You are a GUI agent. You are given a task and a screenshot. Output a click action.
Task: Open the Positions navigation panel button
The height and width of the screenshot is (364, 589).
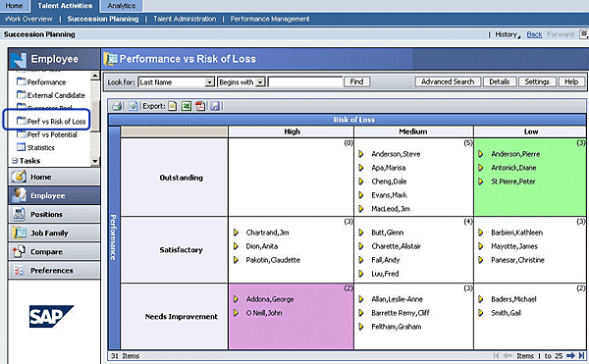tap(54, 214)
